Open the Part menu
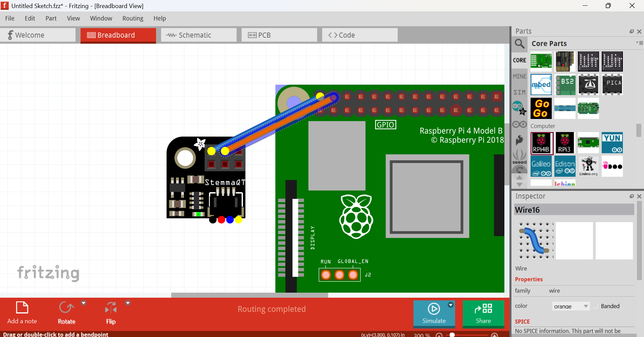Image resolution: width=644 pixels, height=337 pixels. 51,18
